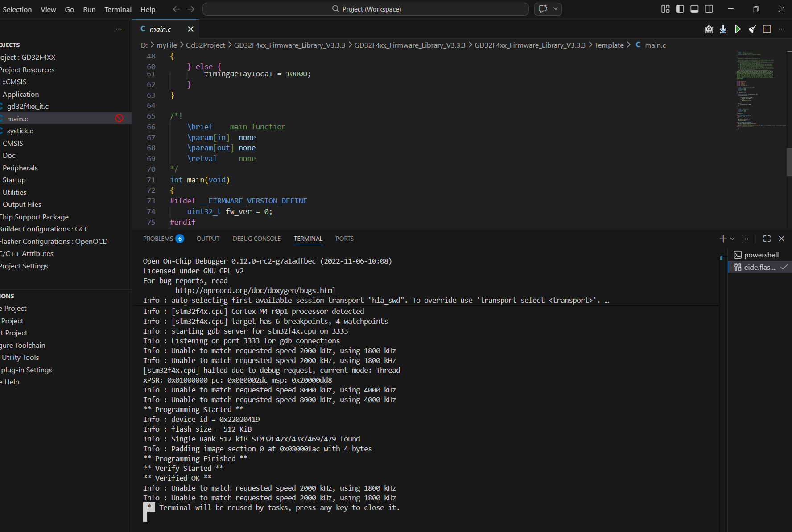
Task: Toggle the primary side bar visibility
Action: click(x=680, y=9)
